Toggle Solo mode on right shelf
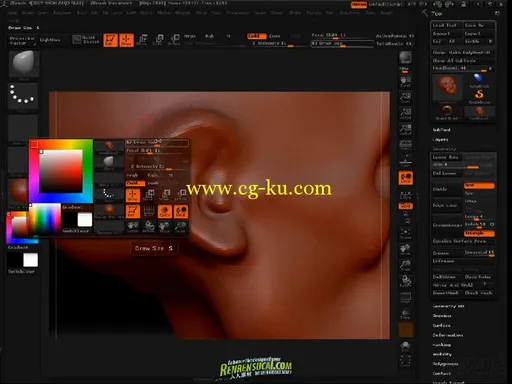This screenshot has height=384, width=512. coord(405,346)
